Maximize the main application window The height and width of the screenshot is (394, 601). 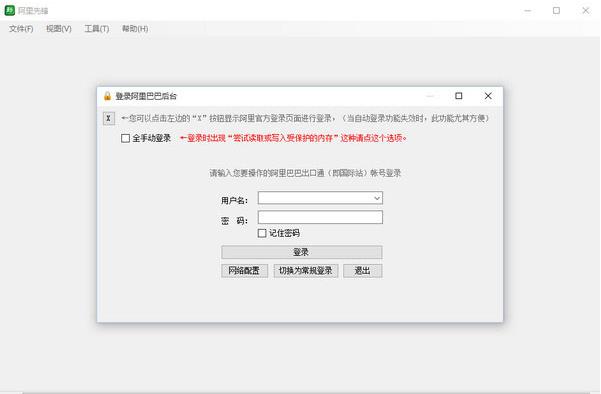tap(556, 11)
